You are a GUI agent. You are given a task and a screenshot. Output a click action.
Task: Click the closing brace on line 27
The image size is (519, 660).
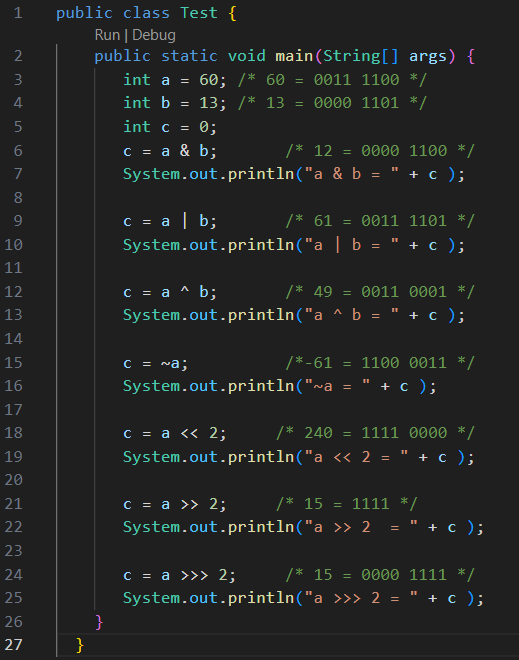[80, 645]
